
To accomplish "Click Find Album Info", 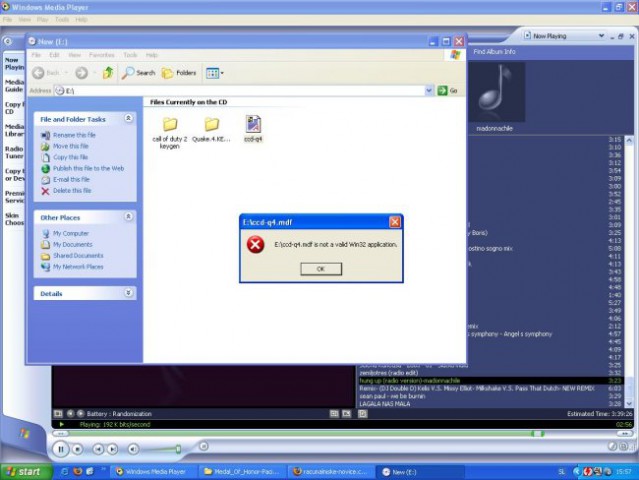I will (494, 52).
